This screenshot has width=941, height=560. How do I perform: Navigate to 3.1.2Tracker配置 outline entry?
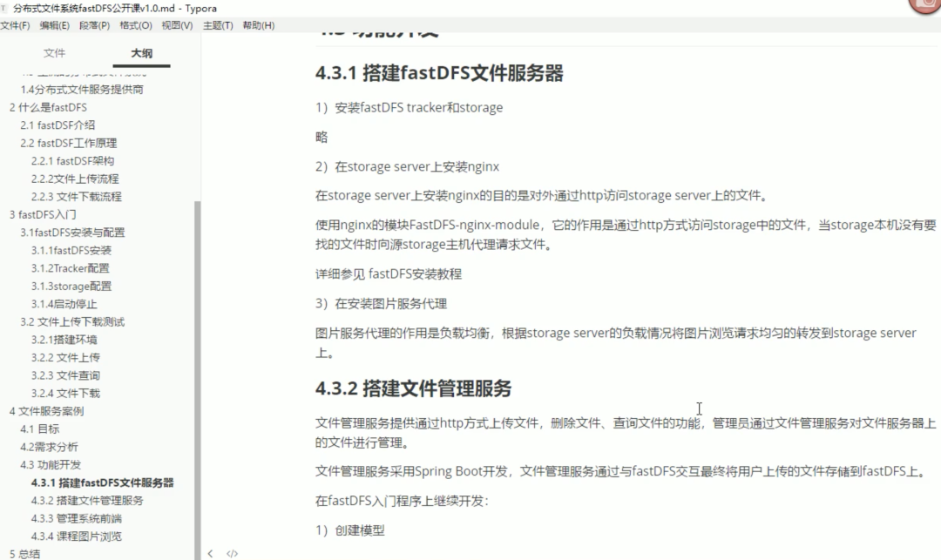[71, 268]
